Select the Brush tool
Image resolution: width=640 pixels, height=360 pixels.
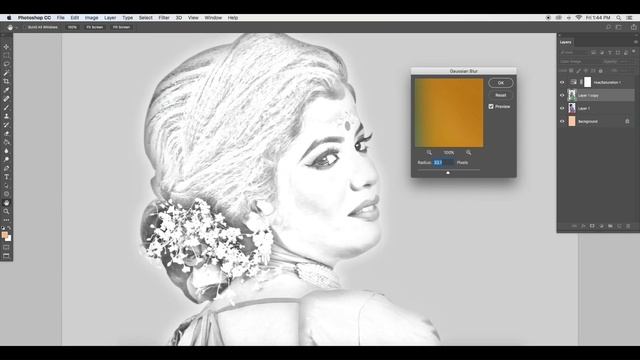pyautogui.click(x=6, y=107)
